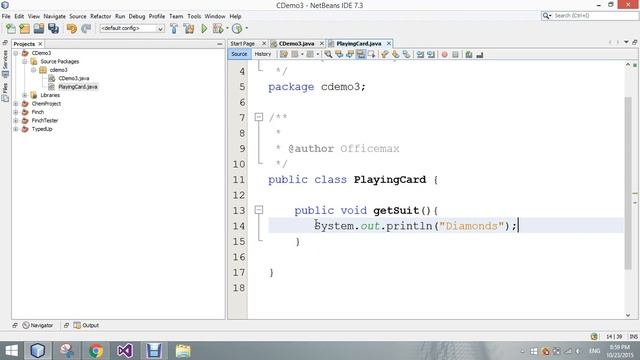This screenshot has height=360, width=640.
Task: Collapse the Source Packages node
Action: coord(25,62)
